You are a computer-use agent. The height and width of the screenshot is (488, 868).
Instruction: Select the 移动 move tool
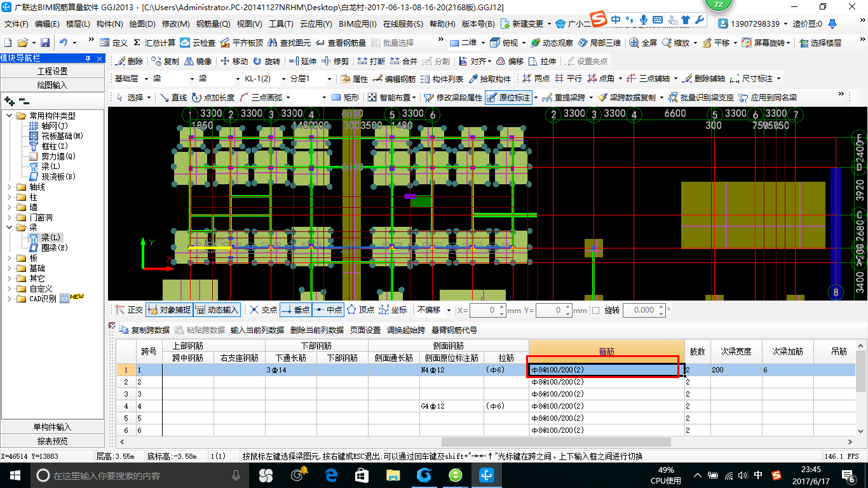[x=234, y=62]
